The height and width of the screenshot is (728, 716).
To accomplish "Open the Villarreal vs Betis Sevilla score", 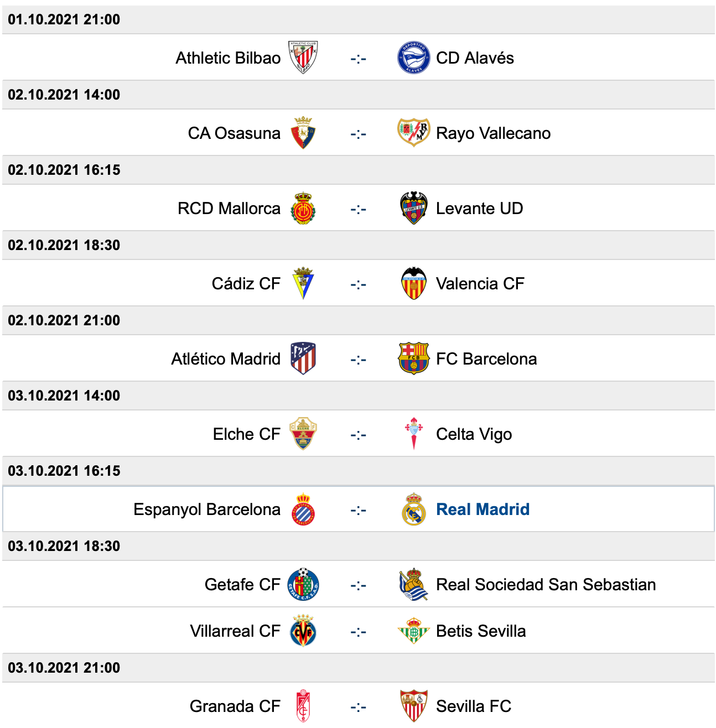I will coord(358,631).
